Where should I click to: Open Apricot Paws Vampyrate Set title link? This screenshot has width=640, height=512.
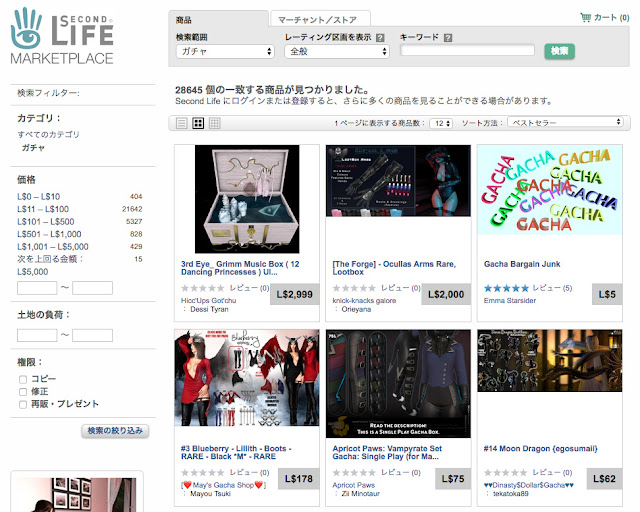(387, 452)
